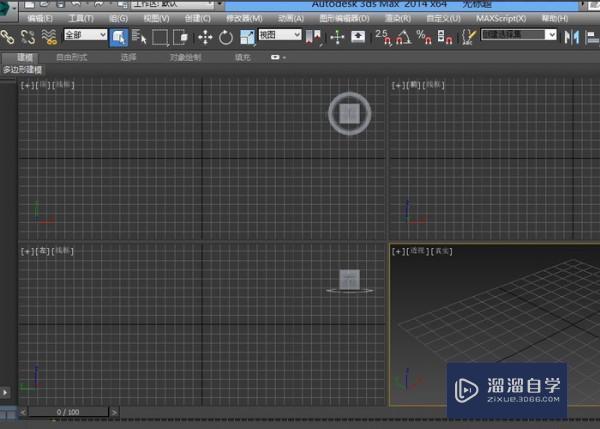The image size is (600, 429).
Task: Select the Select and Move tool
Action: coord(205,37)
